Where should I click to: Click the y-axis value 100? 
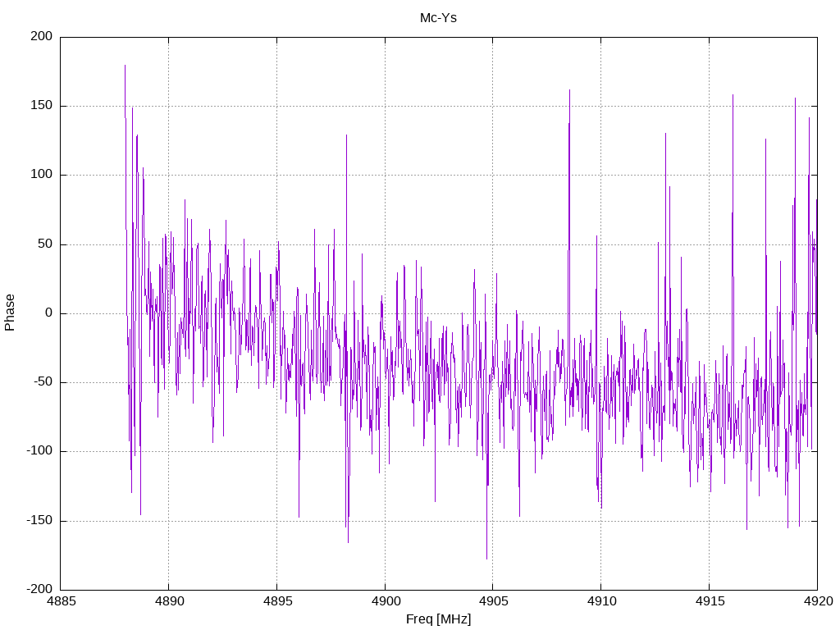tap(42, 175)
